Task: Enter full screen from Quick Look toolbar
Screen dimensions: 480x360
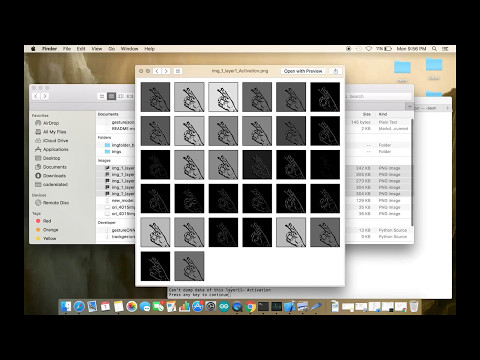Action: point(148,71)
